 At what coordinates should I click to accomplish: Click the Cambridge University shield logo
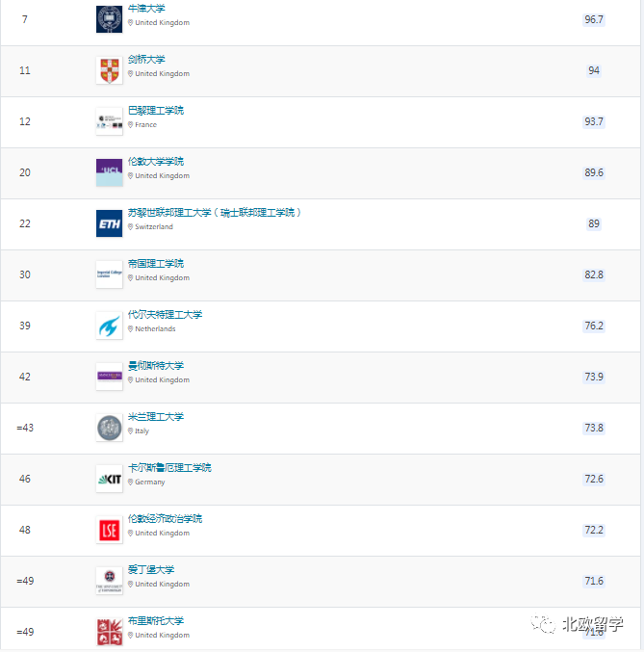(110, 70)
